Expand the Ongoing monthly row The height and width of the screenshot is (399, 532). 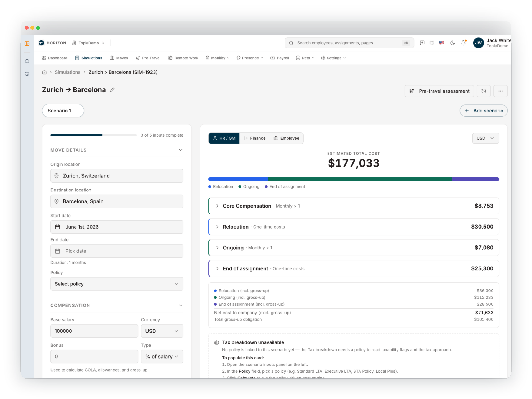click(354, 248)
